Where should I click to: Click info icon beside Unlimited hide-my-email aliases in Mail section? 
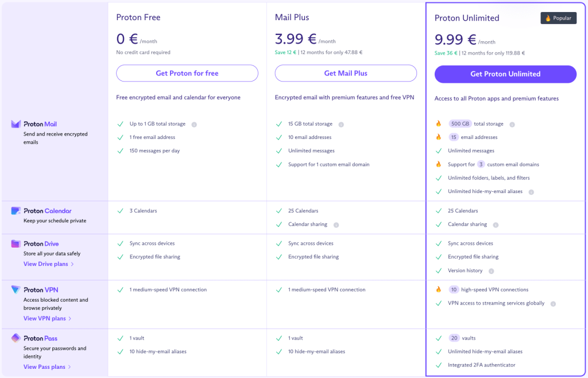click(x=531, y=192)
